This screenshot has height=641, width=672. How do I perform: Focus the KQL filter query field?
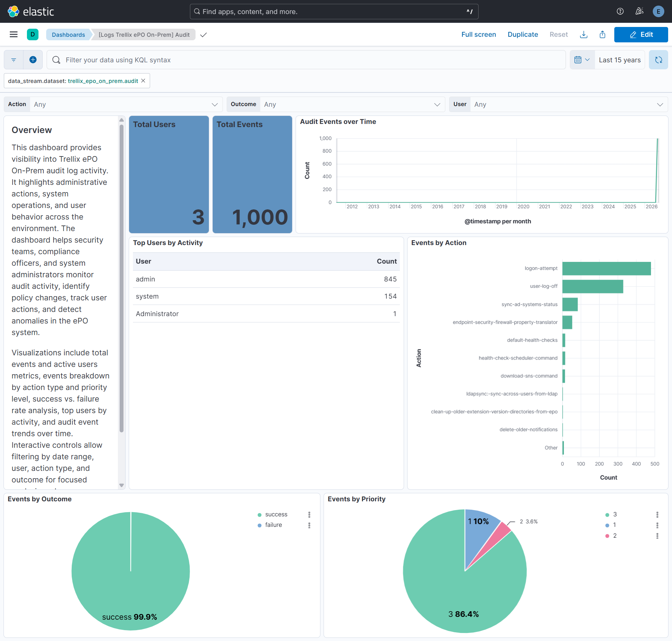tap(306, 60)
